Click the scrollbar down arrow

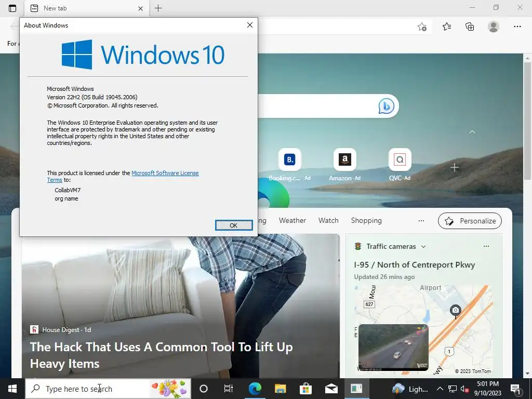coord(527,374)
